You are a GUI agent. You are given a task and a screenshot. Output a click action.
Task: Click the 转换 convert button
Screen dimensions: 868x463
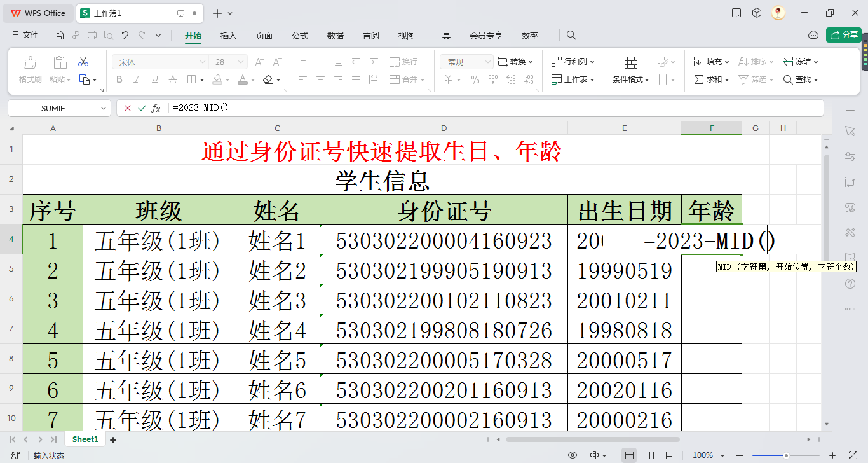(x=515, y=62)
